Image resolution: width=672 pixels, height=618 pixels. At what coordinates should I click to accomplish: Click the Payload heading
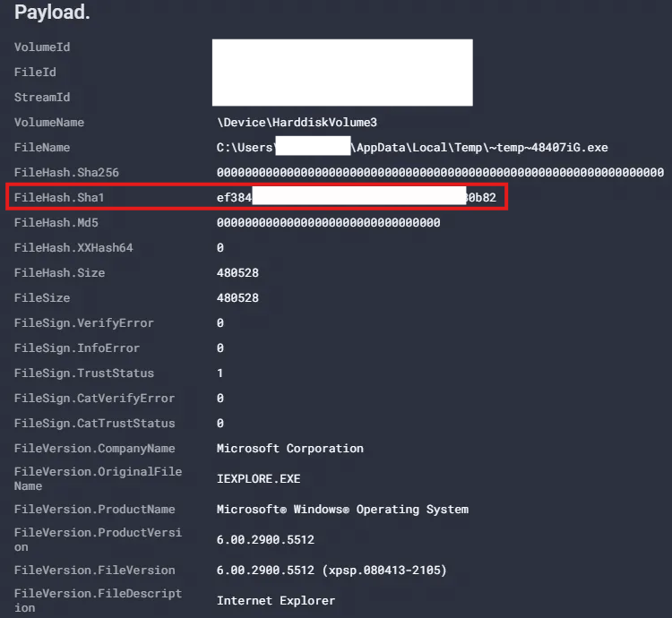[x=52, y=13]
